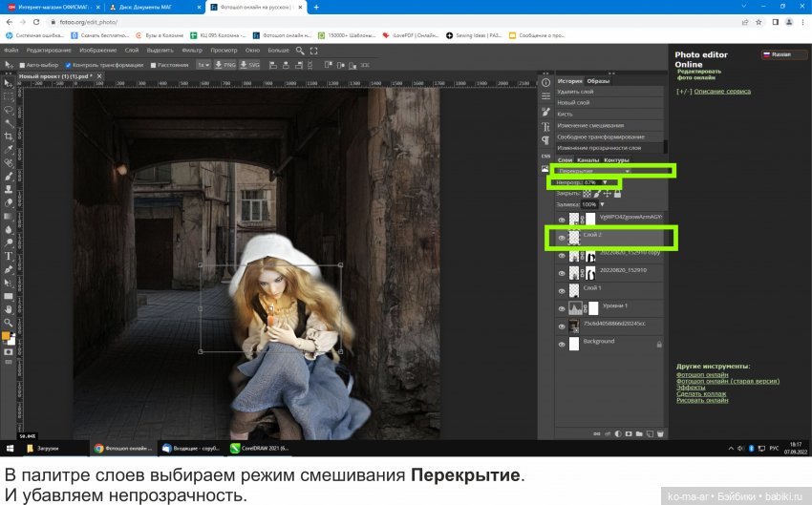Select history step Свободное трансформирование
Image resolution: width=812 pixels, height=505 pixels.
point(601,137)
